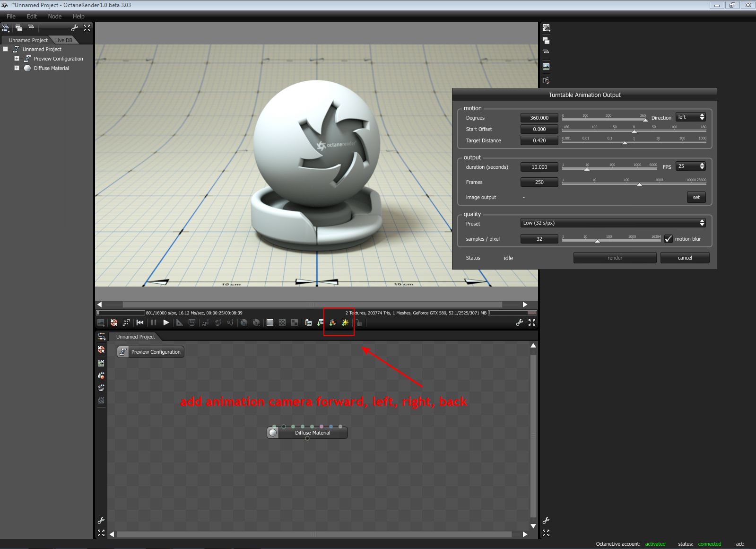Open the turntable animation icon
The width and height of the screenshot is (756, 549).
(x=333, y=322)
